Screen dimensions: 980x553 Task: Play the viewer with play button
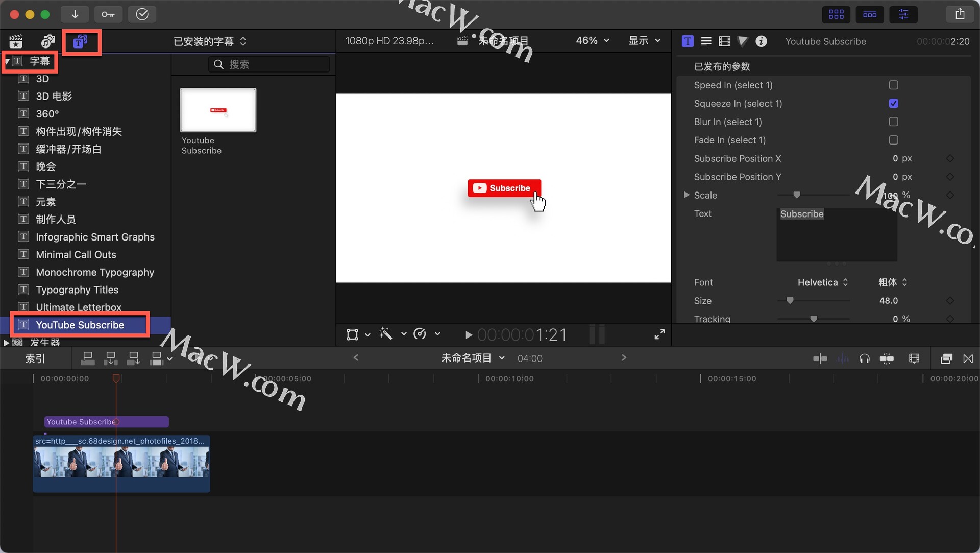coord(469,335)
